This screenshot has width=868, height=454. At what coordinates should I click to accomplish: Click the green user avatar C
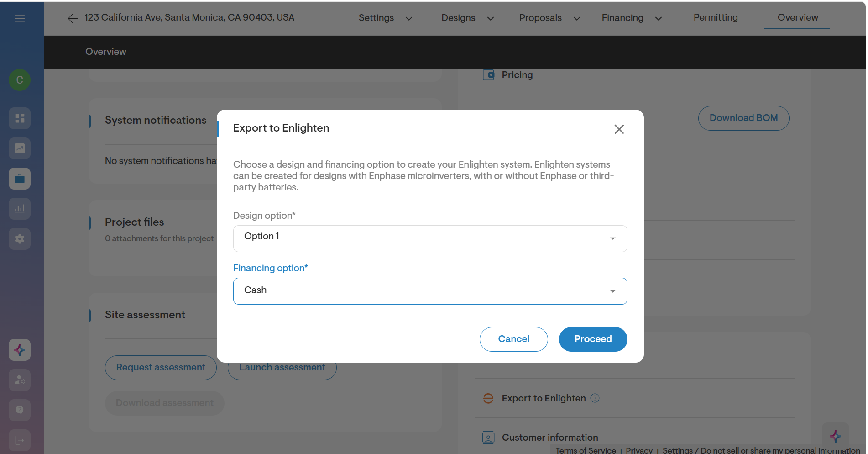click(x=20, y=80)
